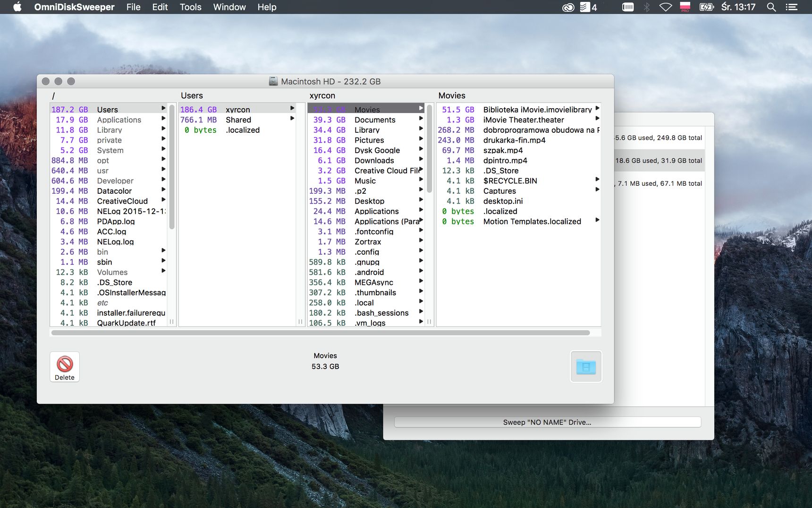This screenshot has width=812, height=508.
Task: Click the menu bar clock Śr. 13:17
Action: point(738,7)
